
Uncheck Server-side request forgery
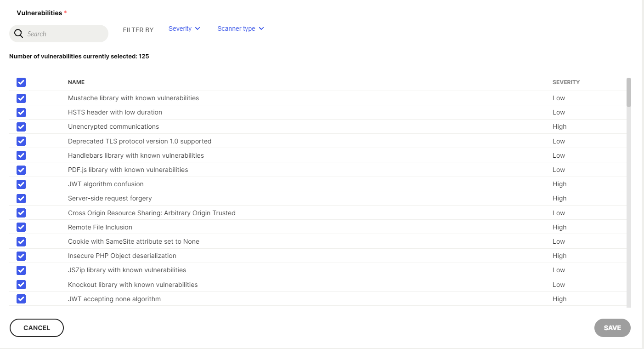(x=21, y=199)
